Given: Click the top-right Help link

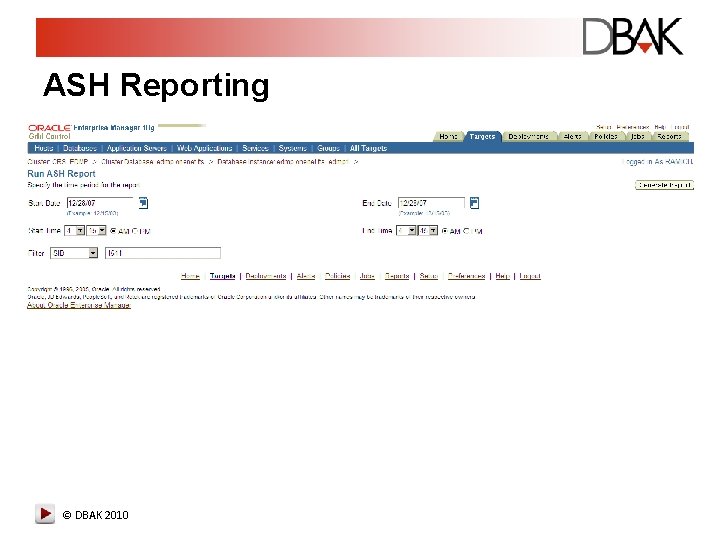Looking at the screenshot, I should [x=660, y=127].
